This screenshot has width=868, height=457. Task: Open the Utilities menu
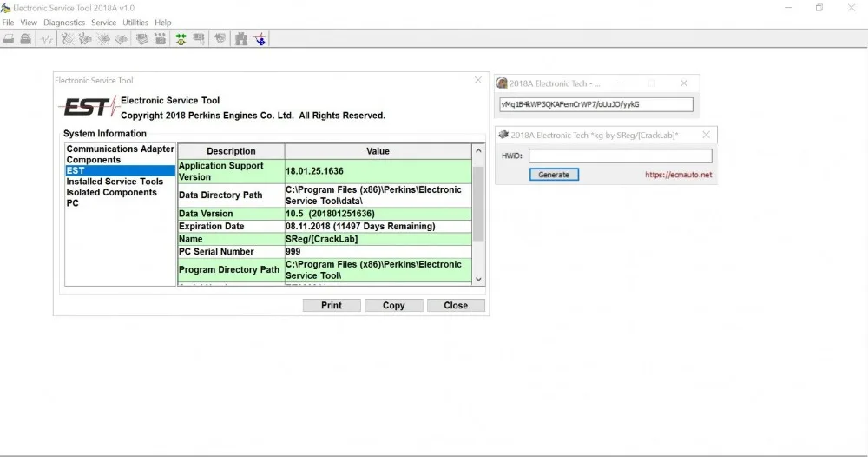[x=135, y=23]
